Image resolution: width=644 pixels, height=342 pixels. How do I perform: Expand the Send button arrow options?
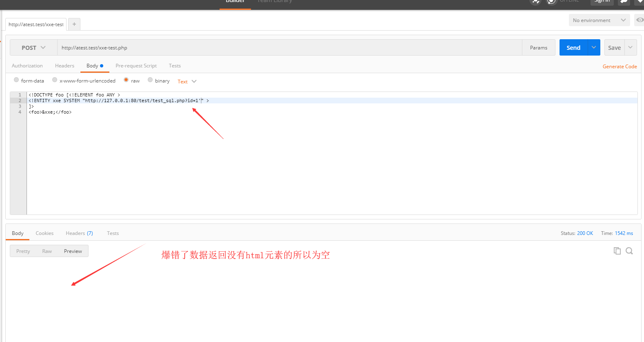(x=594, y=47)
